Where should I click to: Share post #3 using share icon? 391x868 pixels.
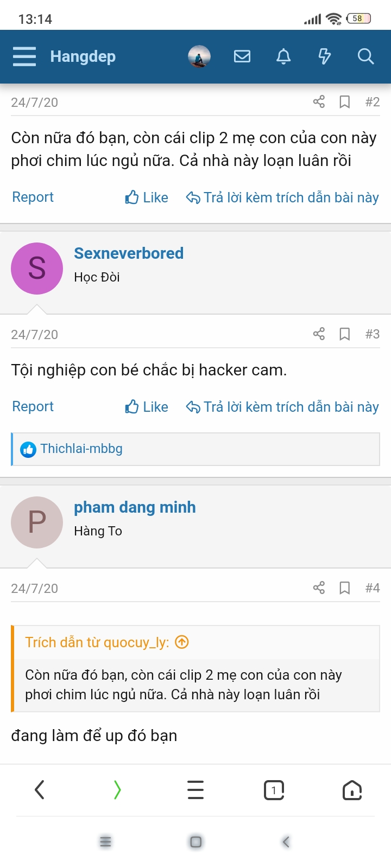coord(319,334)
